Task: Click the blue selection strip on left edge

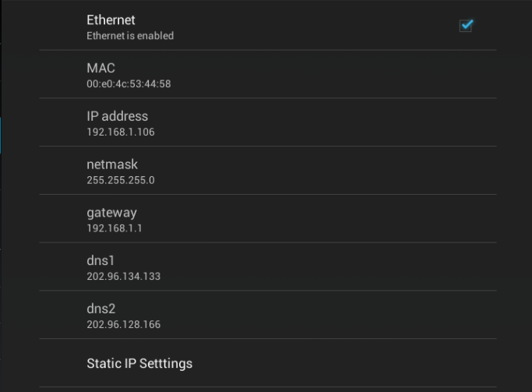Action: 1,136
